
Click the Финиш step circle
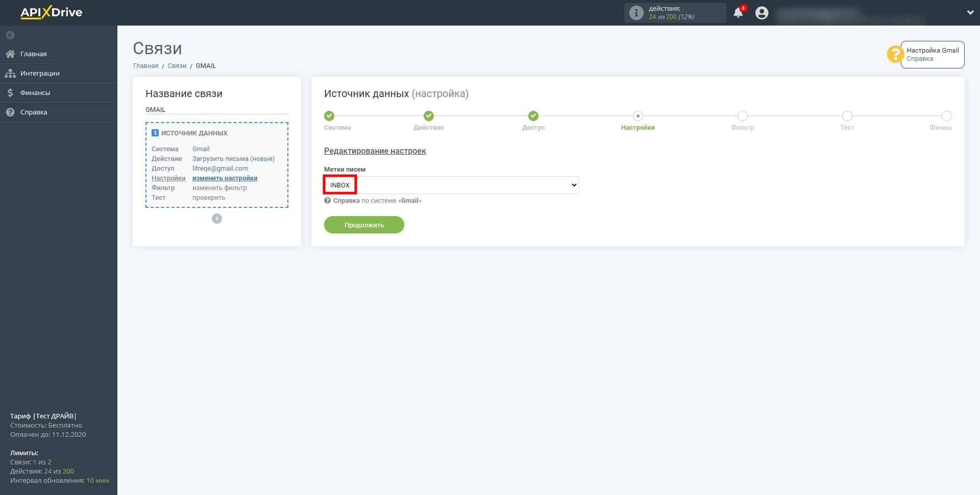pyautogui.click(x=947, y=116)
